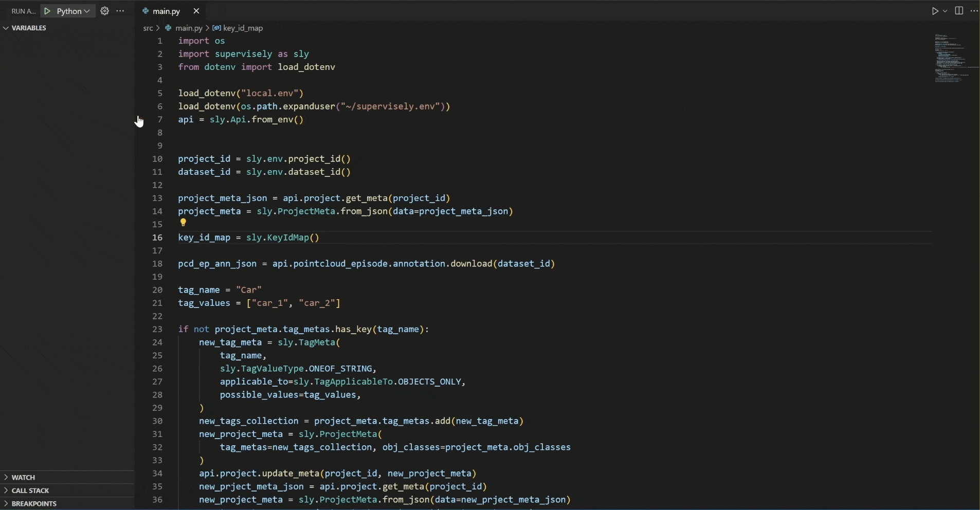Open debug panel's more actions ellipsis
The height and width of the screenshot is (510, 980).
point(121,11)
